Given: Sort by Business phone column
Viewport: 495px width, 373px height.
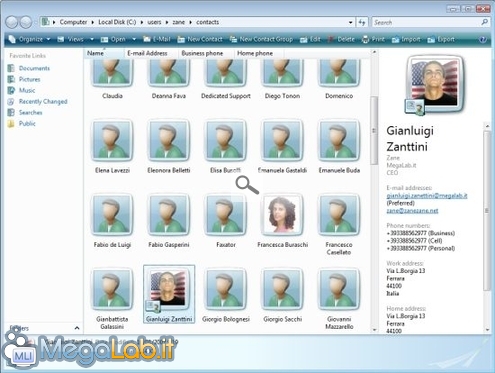Looking at the screenshot, I should (x=206, y=53).
